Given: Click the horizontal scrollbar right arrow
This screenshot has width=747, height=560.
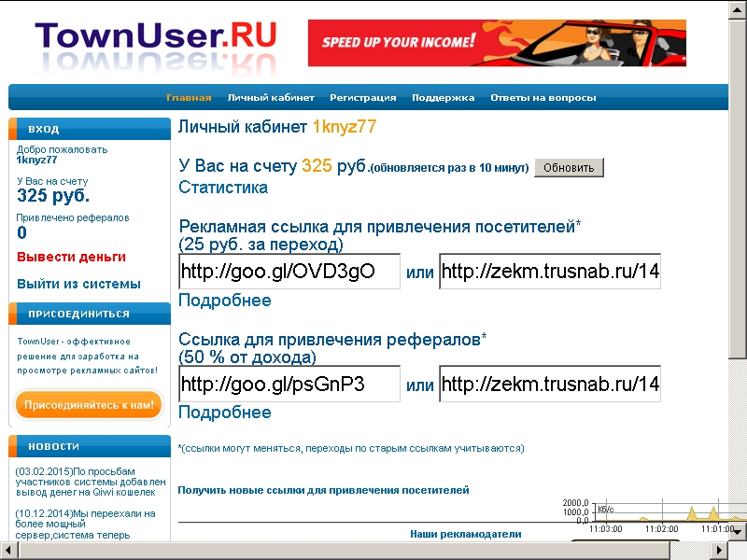Looking at the screenshot, I should point(719,551).
